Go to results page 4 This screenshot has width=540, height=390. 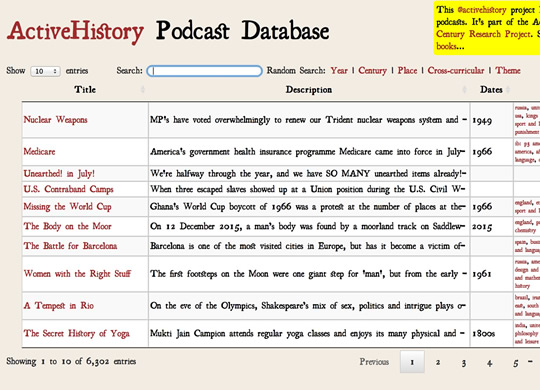pos(489,362)
